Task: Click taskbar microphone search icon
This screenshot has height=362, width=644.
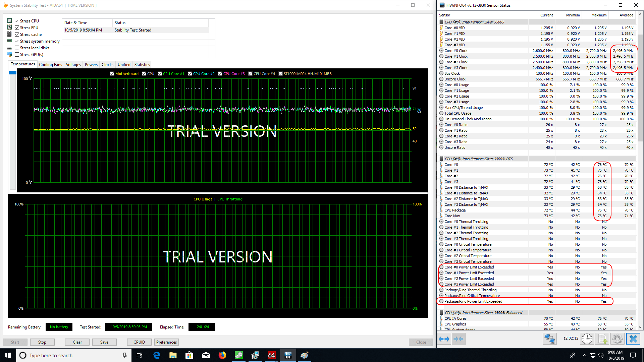Action: coord(124,355)
